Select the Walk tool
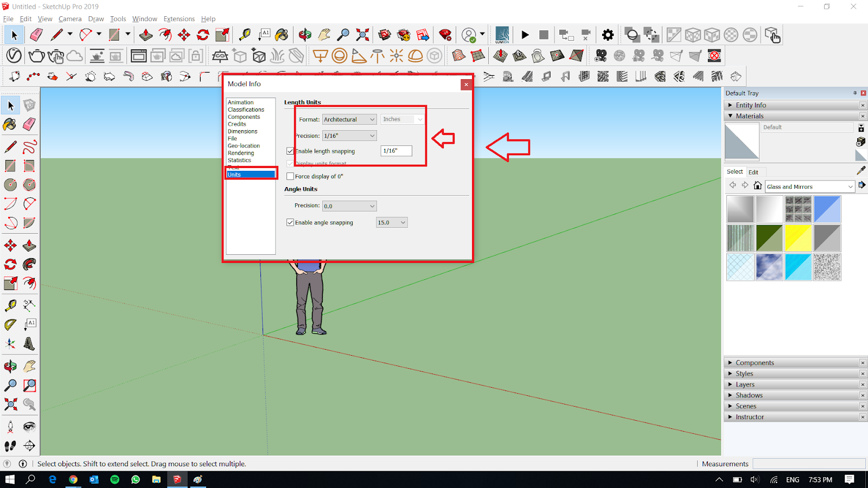Image resolution: width=868 pixels, height=488 pixels. click(x=10, y=446)
